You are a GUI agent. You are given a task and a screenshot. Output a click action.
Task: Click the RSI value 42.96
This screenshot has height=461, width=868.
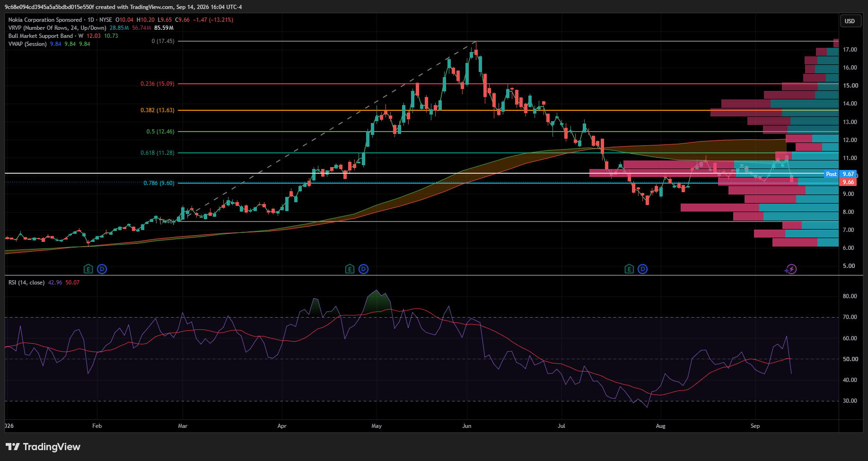[x=55, y=283]
